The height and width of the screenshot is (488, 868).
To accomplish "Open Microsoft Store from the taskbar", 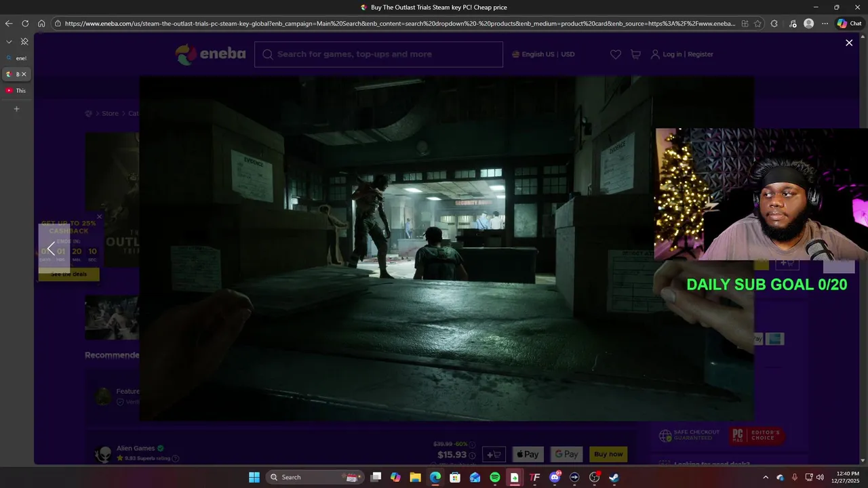I will [455, 477].
